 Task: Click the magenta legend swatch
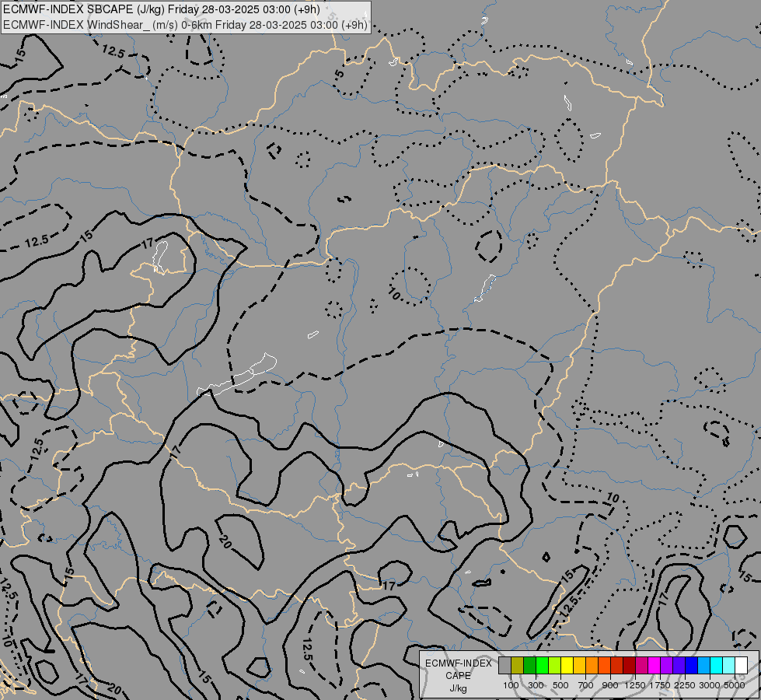pyautogui.click(x=655, y=665)
